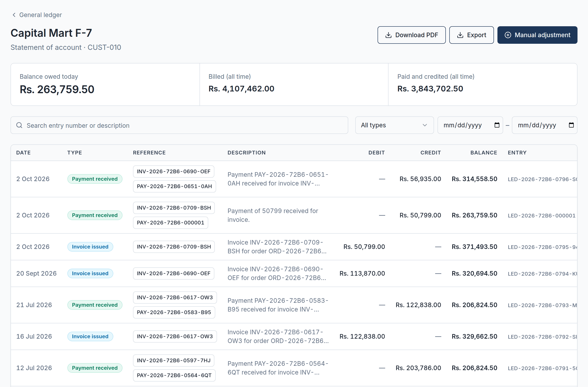The height and width of the screenshot is (387, 588).
Task: Open reference PAY-2026-72B6-0564-6QT
Action: (x=174, y=375)
